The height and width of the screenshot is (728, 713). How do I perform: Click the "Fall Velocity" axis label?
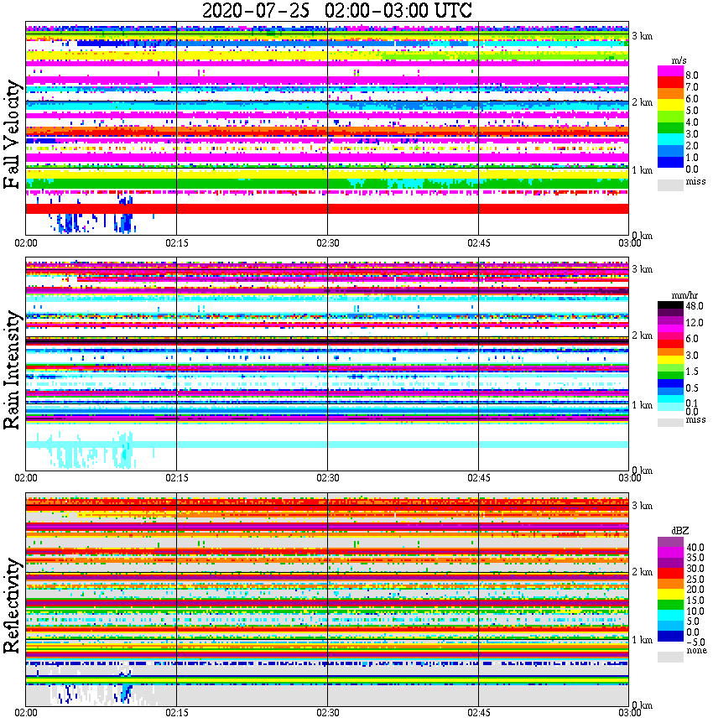pyautogui.click(x=12, y=134)
